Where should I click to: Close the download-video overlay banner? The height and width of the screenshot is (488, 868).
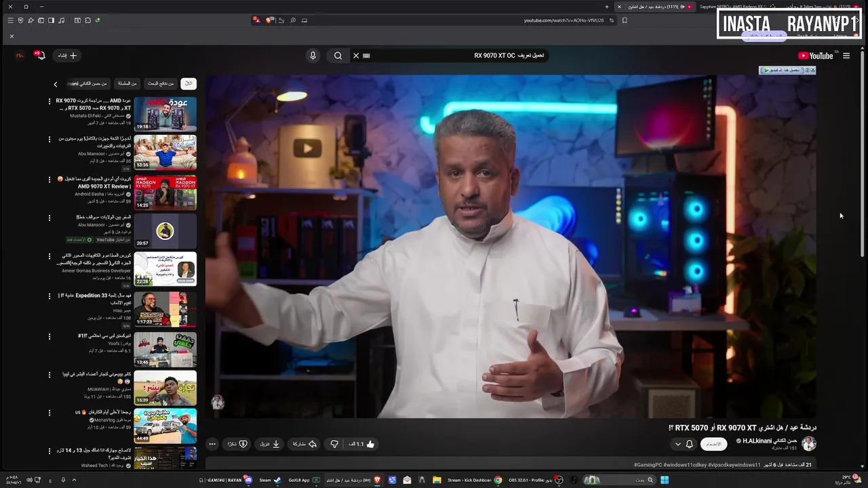click(812, 70)
